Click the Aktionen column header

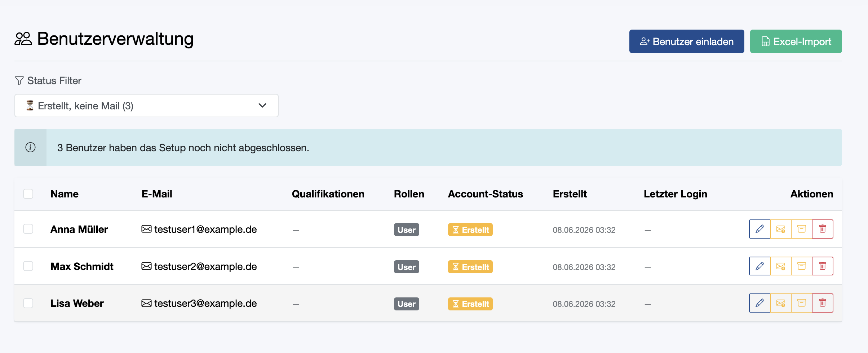tap(812, 194)
